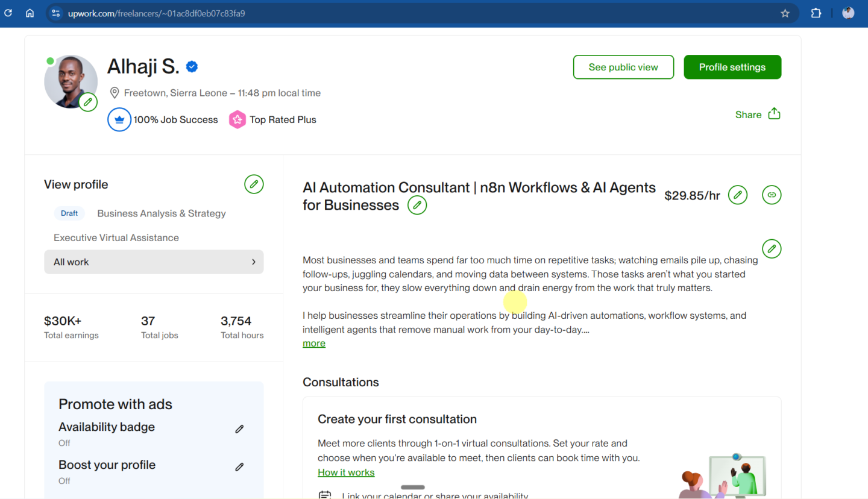Screen dimensions: 868x499
Task: Edit the Availability badge setting
Action: point(239,429)
